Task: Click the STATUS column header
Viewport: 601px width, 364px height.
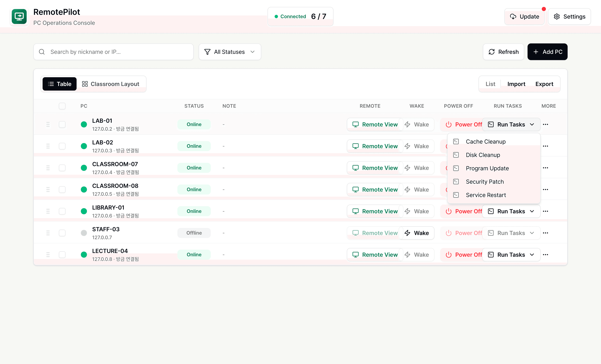Action: coord(194,106)
